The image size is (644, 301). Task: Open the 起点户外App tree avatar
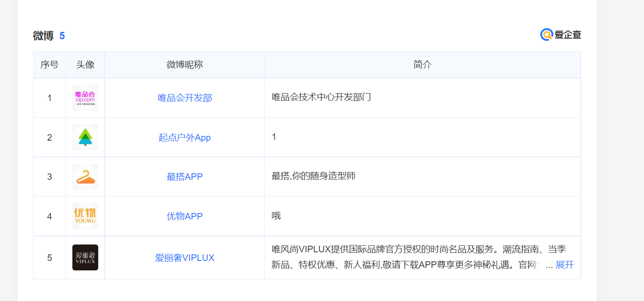coord(85,137)
